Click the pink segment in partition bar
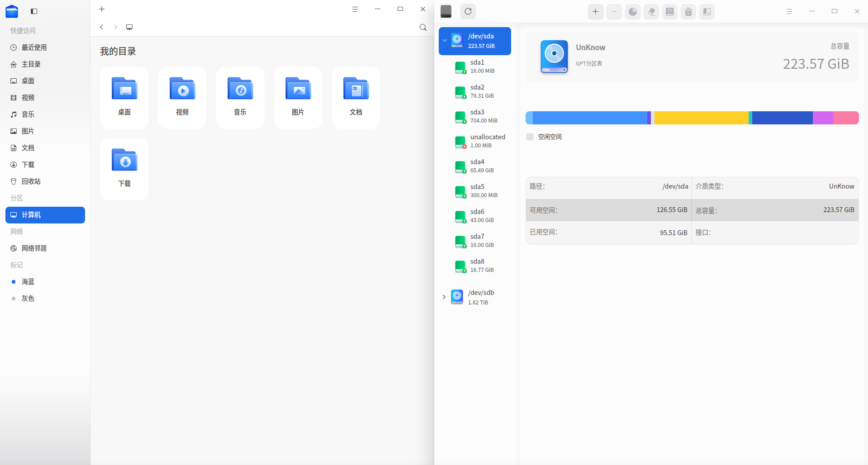868x465 pixels. tap(846, 118)
